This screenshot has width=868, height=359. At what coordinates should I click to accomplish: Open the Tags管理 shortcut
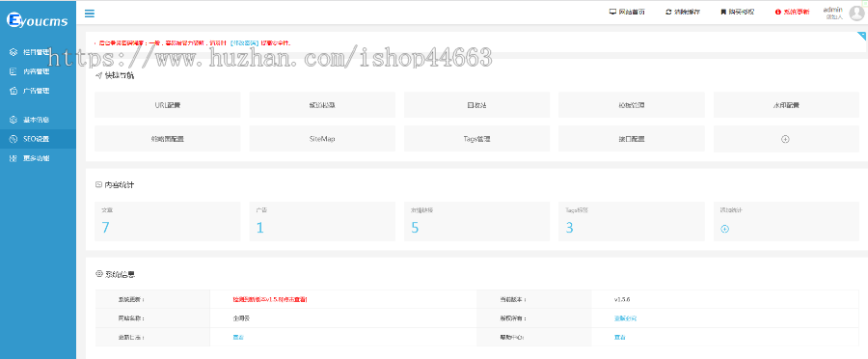tap(476, 139)
